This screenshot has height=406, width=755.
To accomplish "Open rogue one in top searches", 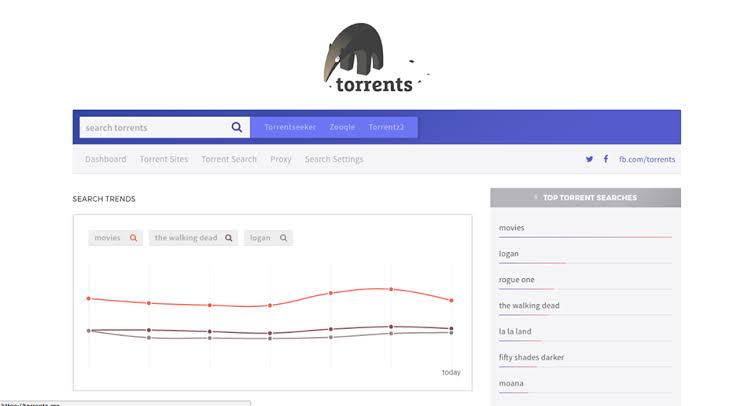I will click(x=517, y=280).
